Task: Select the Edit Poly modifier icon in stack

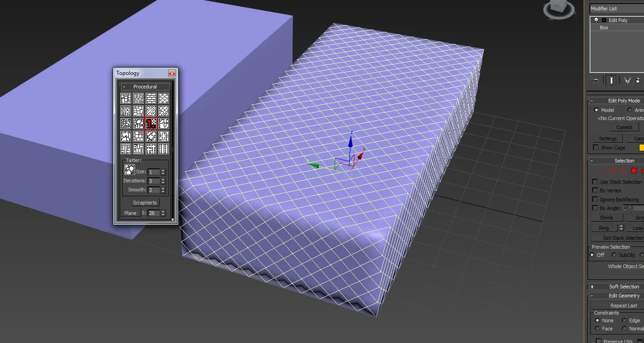Action: (597, 20)
